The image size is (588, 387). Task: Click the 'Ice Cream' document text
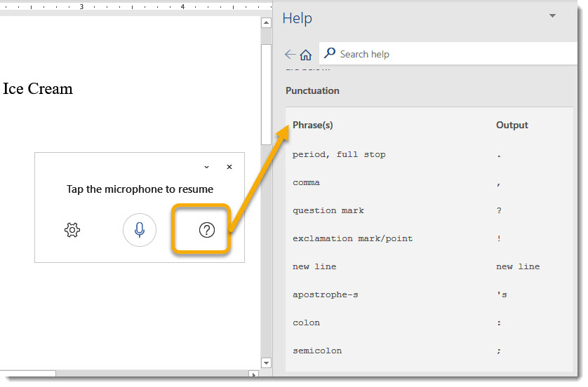[x=38, y=89]
